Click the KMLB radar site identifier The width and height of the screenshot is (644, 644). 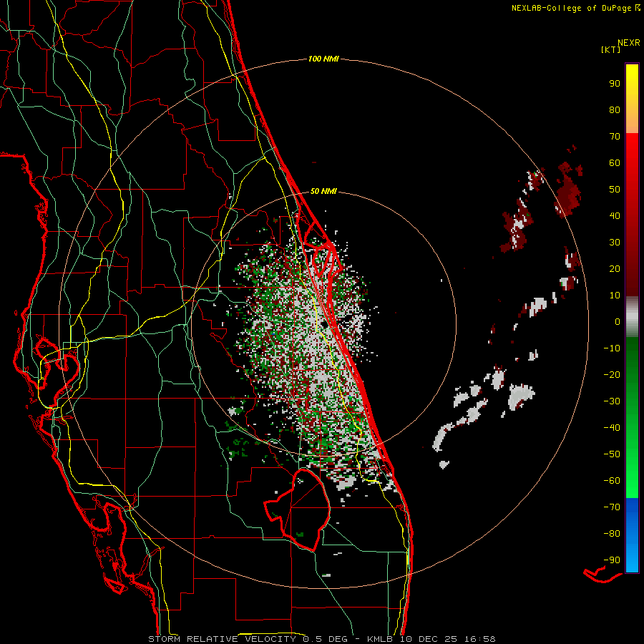(x=380, y=639)
